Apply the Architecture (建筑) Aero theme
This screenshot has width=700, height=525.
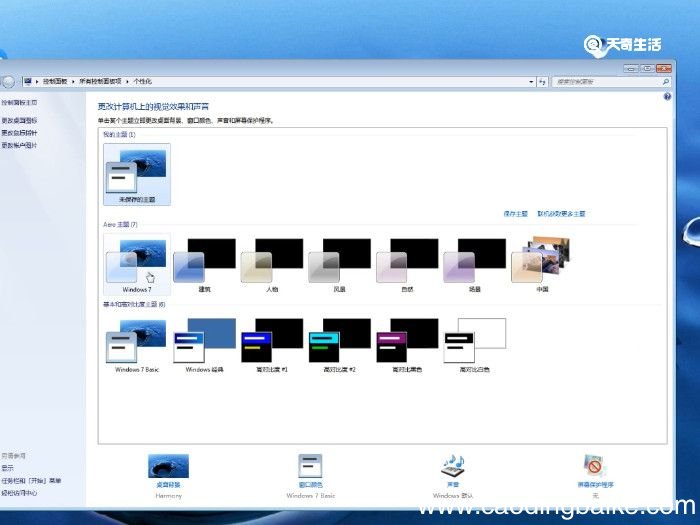(x=204, y=265)
